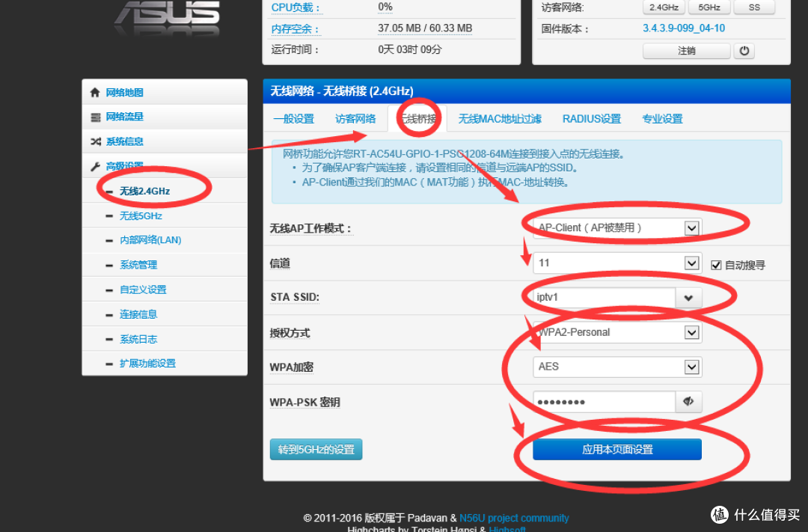The width and height of the screenshot is (808, 532).
Task: Open 网络流量 in the sidebar
Action: click(x=124, y=117)
